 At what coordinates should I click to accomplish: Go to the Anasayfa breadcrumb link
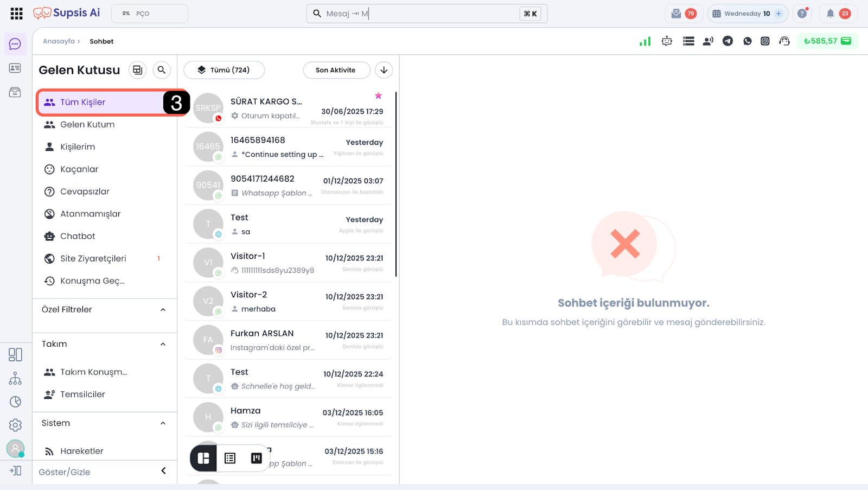[x=59, y=41]
